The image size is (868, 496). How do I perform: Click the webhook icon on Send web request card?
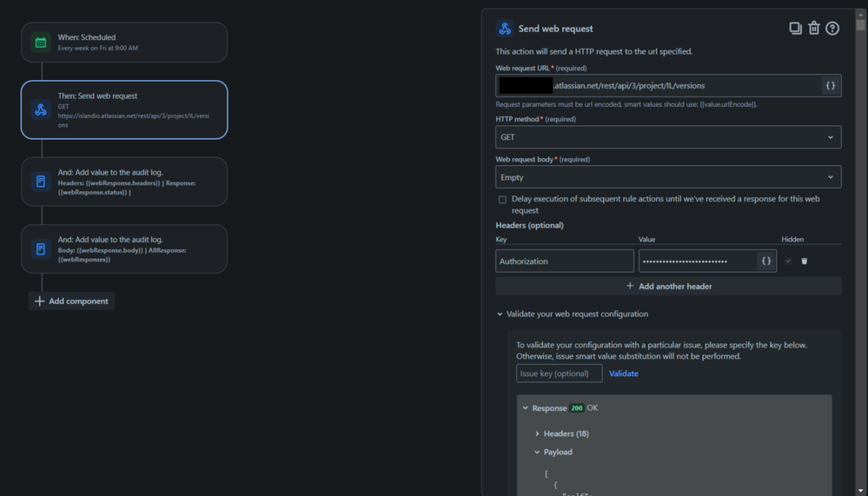point(41,109)
